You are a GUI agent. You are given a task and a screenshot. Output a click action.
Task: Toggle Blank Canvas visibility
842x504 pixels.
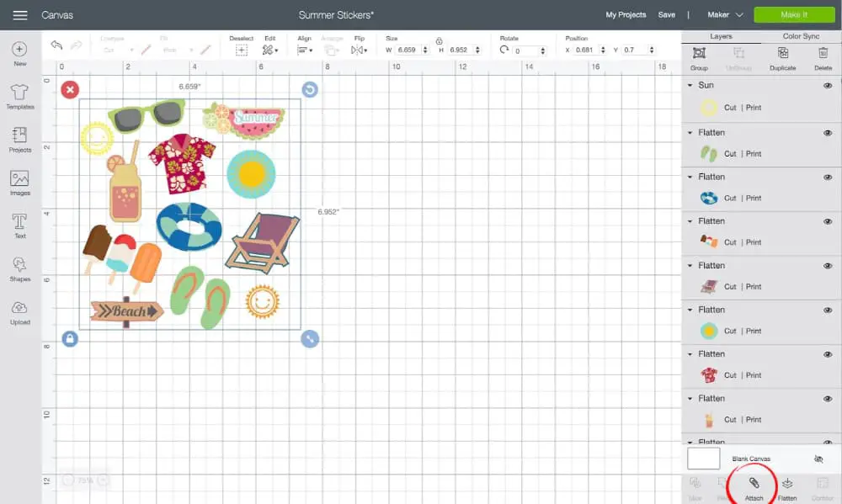click(x=818, y=459)
